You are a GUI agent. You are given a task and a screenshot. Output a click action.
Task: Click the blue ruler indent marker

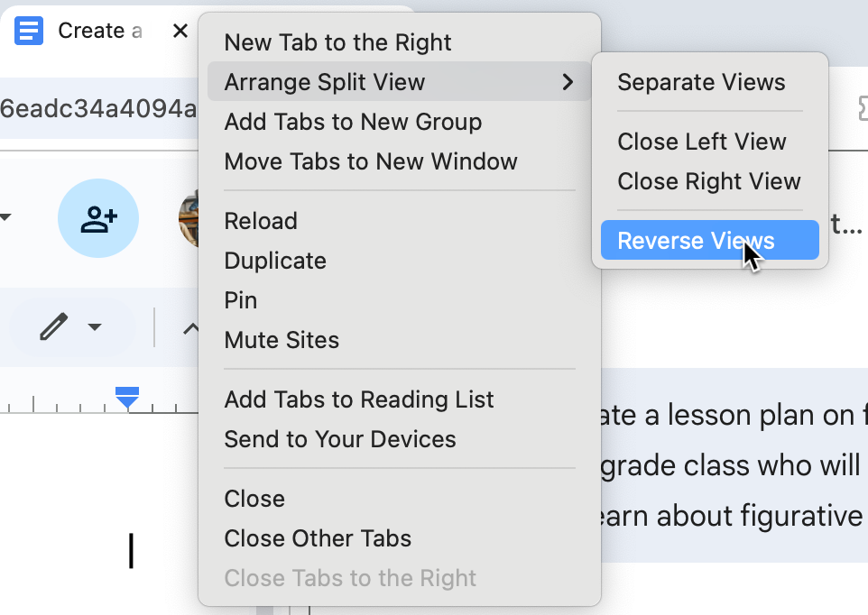127,396
